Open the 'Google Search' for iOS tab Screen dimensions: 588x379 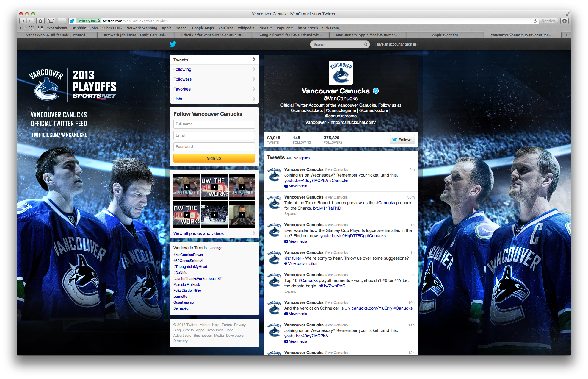click(290, 35)
